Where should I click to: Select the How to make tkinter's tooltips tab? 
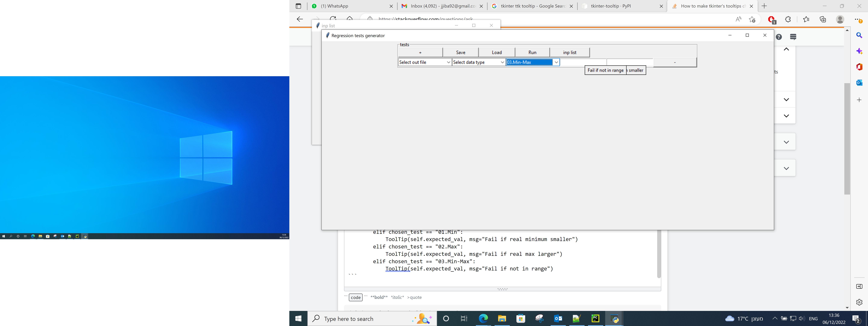[x=713, y=6]
